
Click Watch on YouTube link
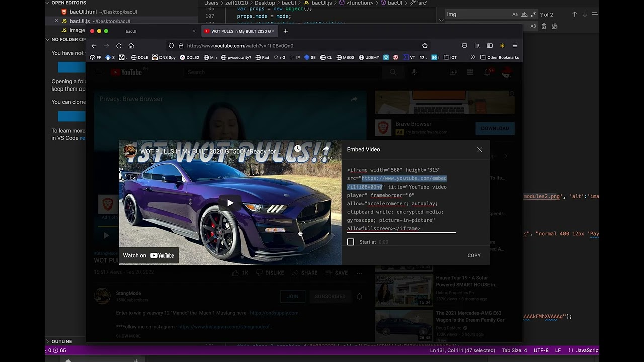[x=148, y=255]
